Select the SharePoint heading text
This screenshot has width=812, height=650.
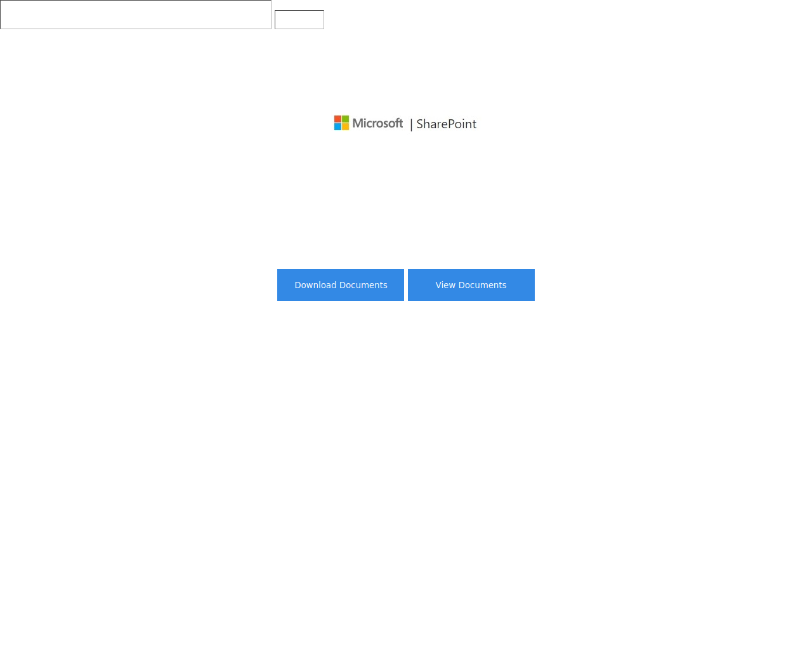click(446, 124)
